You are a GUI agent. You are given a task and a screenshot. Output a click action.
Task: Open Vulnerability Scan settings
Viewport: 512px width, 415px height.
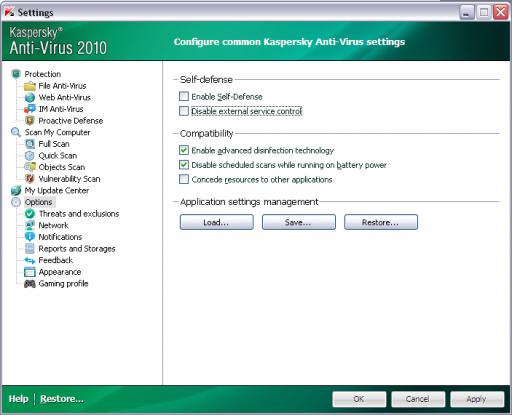click(69, 179)
